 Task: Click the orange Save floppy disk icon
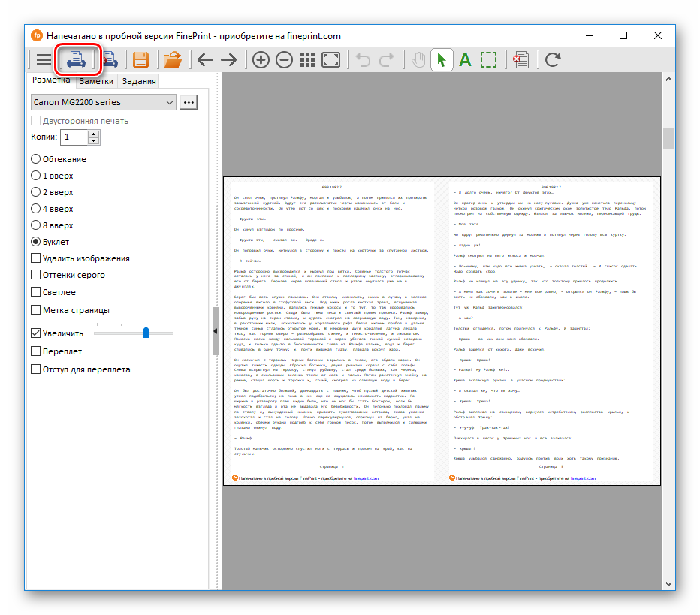tap(140, 60)
